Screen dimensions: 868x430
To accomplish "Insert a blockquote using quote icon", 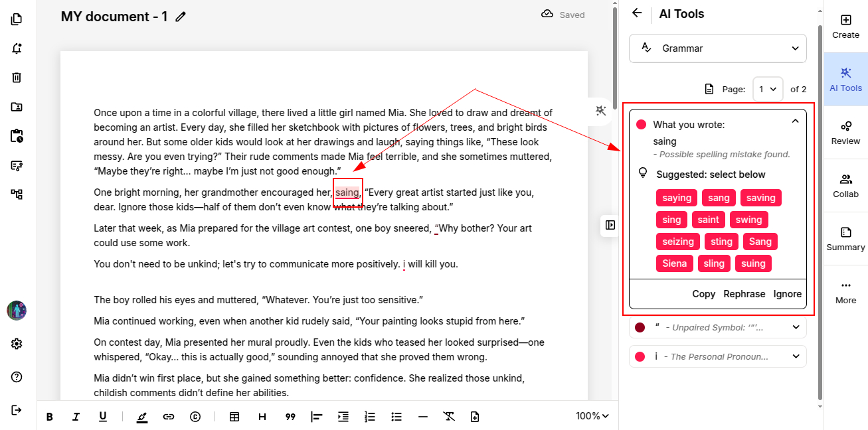I will [x=290, y=417].
